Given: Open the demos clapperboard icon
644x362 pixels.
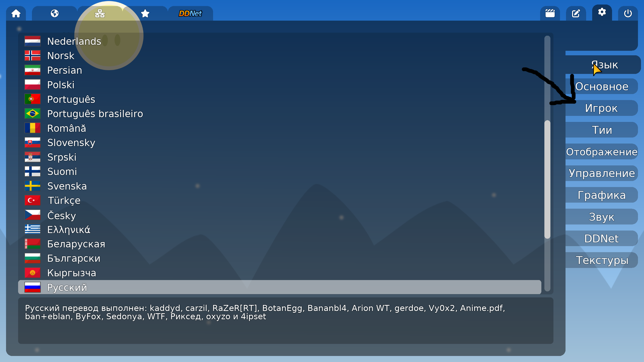Looking at the screenshot, I should click(x=550, y=13).
